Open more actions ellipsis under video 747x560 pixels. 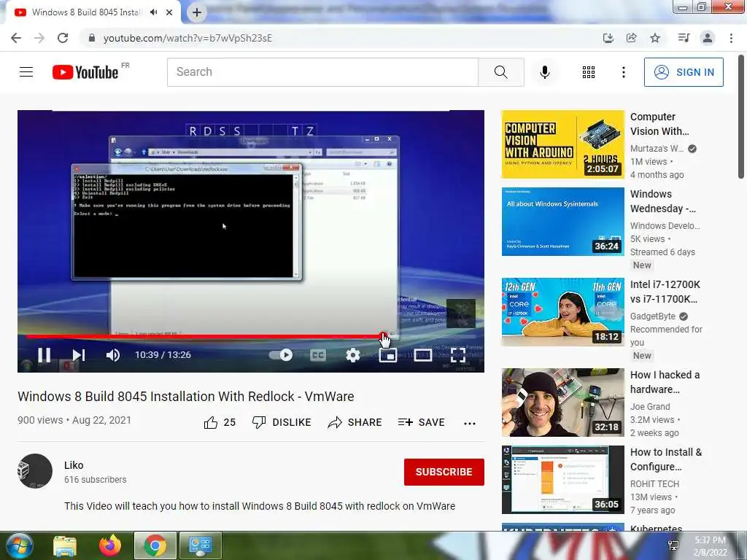click(x=470, y=424)
